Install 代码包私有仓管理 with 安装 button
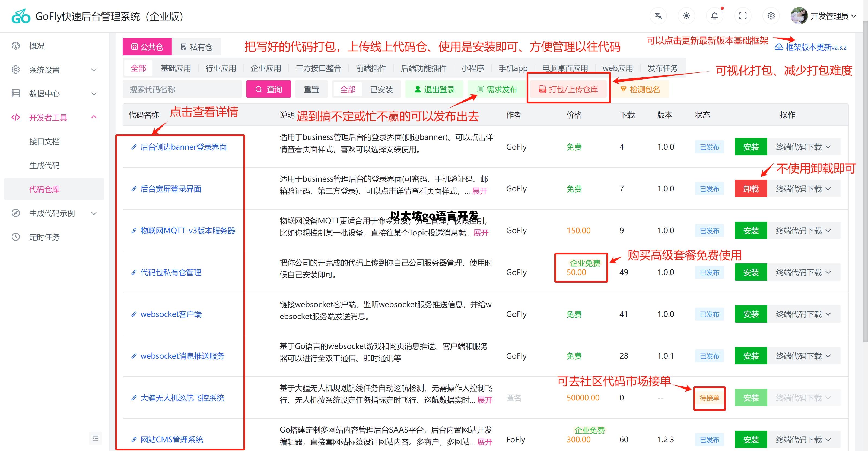 pos(751,272)
